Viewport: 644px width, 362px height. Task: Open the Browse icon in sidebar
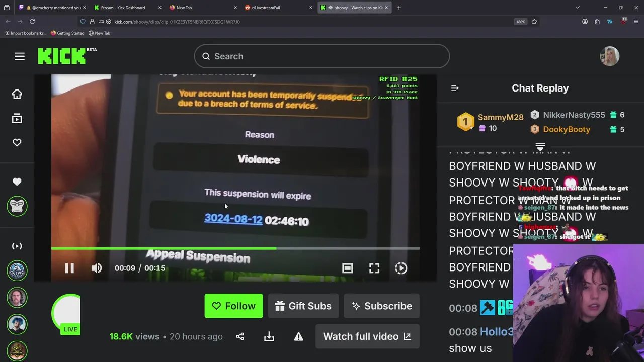[17, 119]
